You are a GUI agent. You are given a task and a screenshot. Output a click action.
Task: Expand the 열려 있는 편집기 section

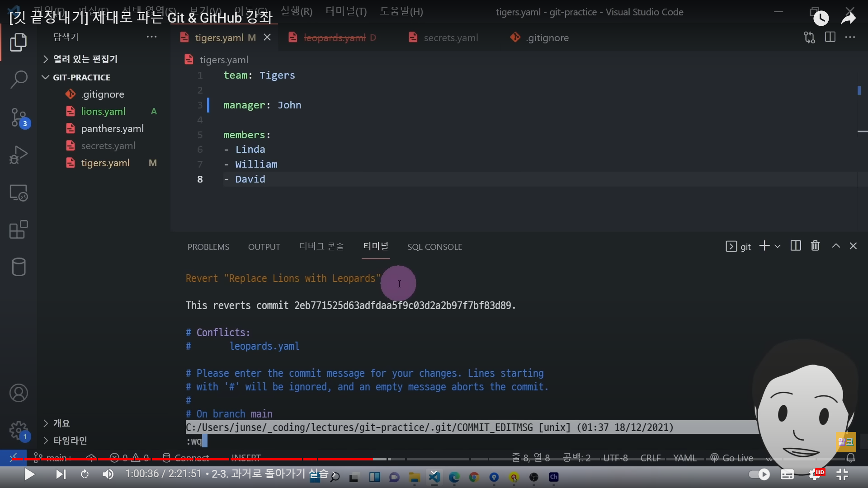point(85,59)
